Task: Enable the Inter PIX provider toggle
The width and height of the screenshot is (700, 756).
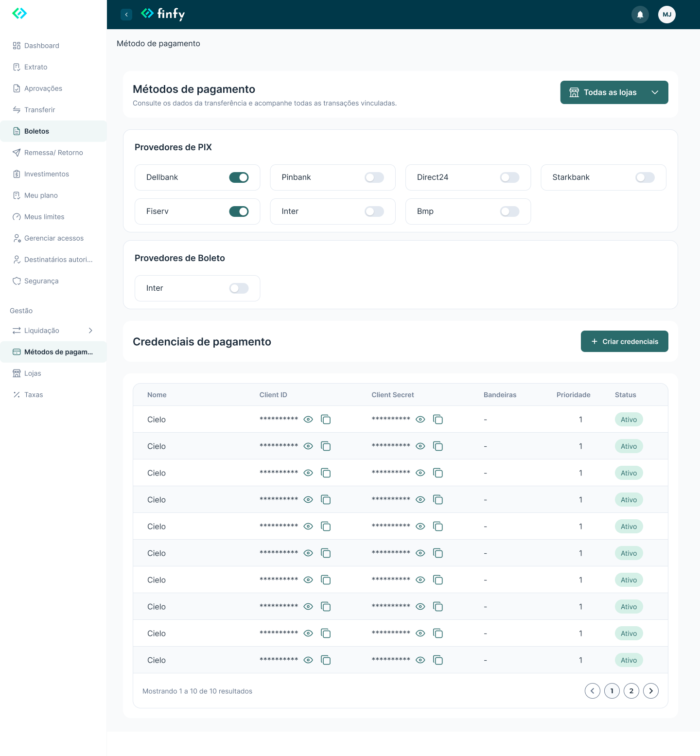Action: click(374, 211)
